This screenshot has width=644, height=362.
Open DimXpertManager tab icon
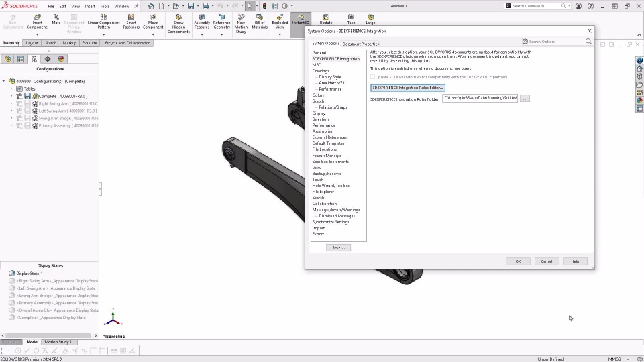coord(48,59)
